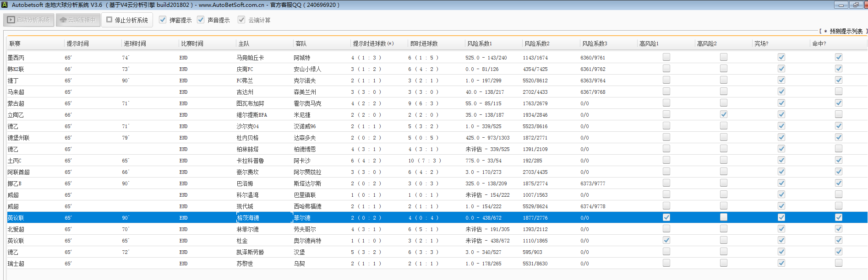Sort by the 联赛 column header
868x280 pixels.
point(15,44)
